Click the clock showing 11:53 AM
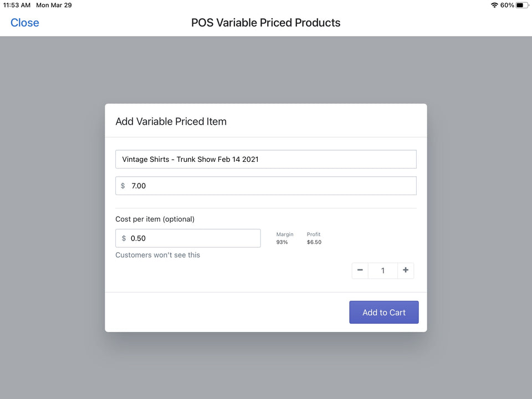The width and height of the screenshot is (532, 399). click(16, 5)
